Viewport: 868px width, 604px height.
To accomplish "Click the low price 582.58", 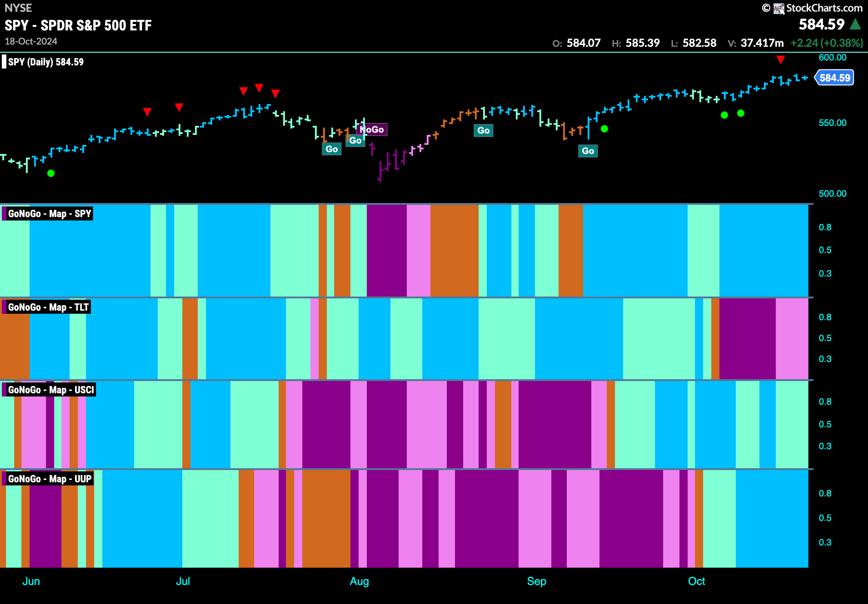I will pyautogui.click(x=699, y=43).
